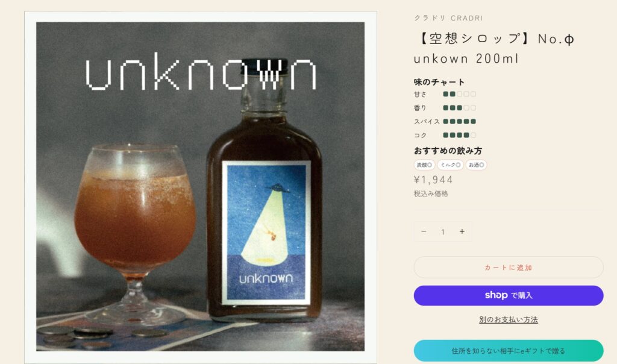Select the お酒 drinking style tag
The image size is (617, 364).
(476, 165)
